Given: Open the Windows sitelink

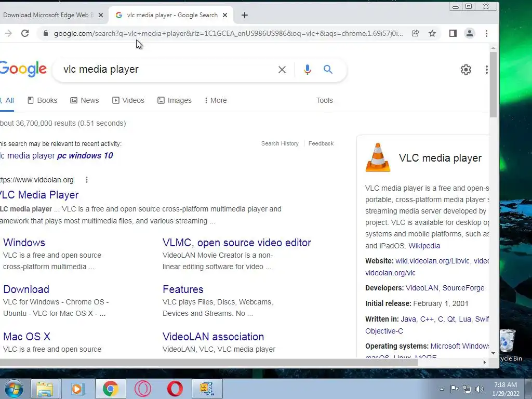Looking at the screenshot, I should click(x=24, y=243).
